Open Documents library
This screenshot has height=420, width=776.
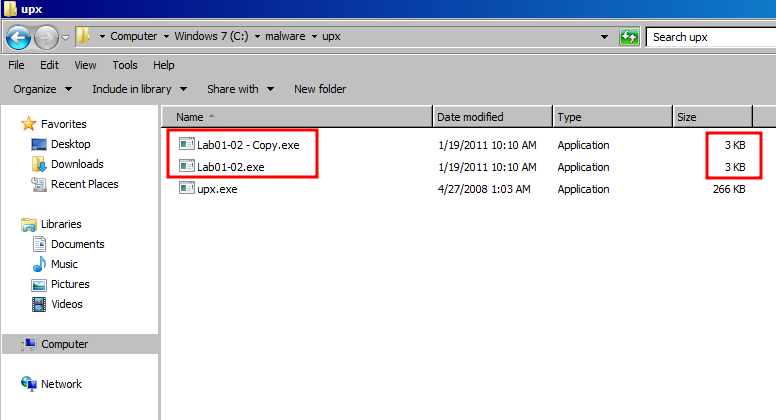coord(78,244)
